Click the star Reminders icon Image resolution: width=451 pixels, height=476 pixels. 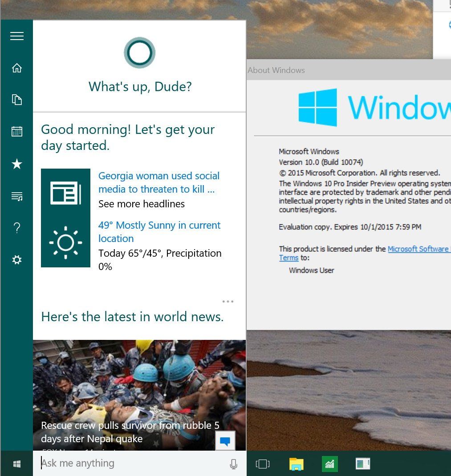point(17,164)
